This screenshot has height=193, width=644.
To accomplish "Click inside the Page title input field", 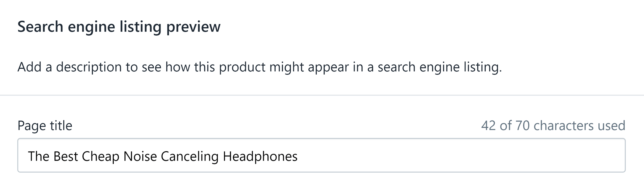I will click(321, 155).
